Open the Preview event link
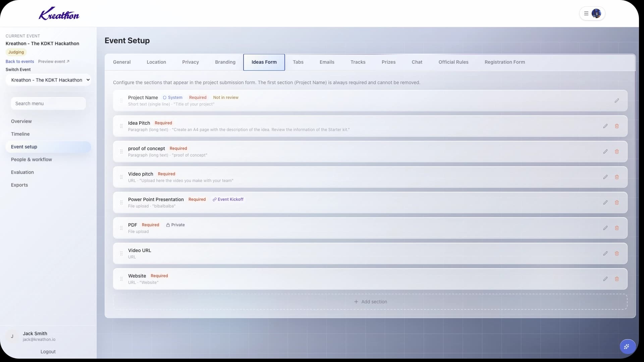Viewport: 644px width, 362px height. click(54, 62)
